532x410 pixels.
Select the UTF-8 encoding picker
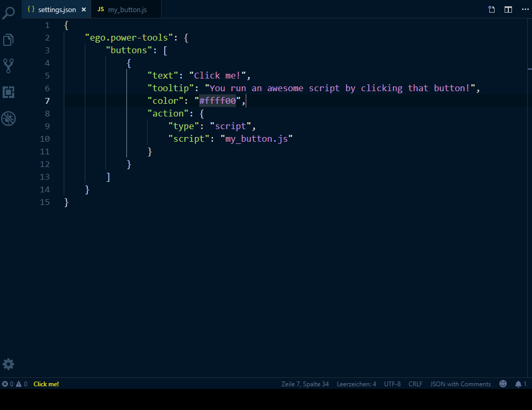[392, 384]
